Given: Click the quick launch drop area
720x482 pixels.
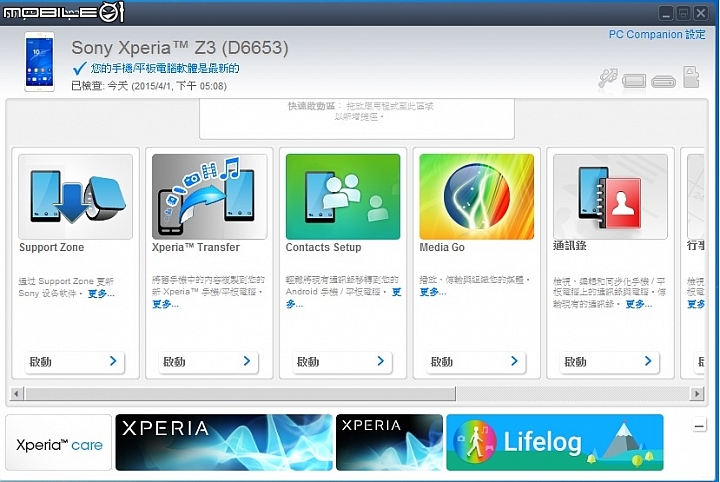Looking at the screenshot, I should click(357, 118).
